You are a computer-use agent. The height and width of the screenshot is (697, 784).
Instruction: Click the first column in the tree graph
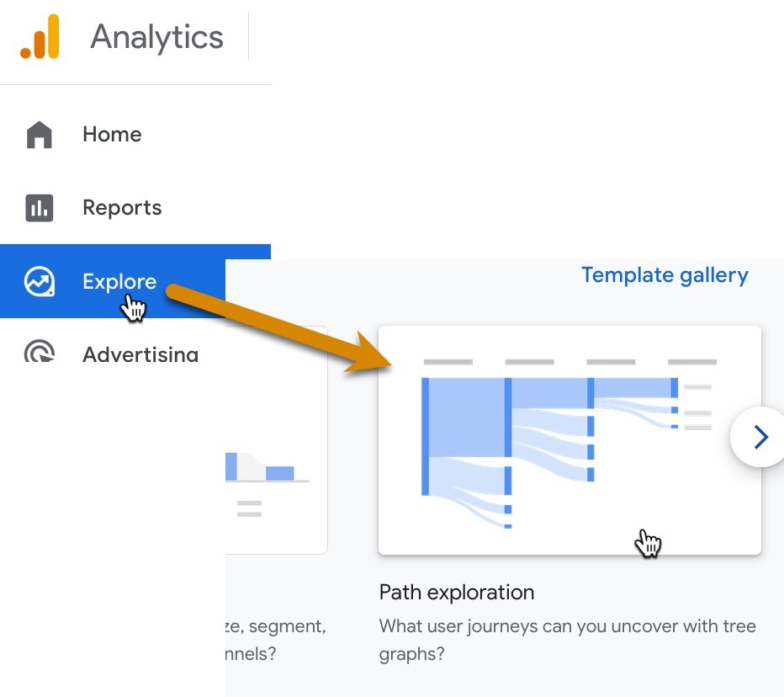point(425,437)
